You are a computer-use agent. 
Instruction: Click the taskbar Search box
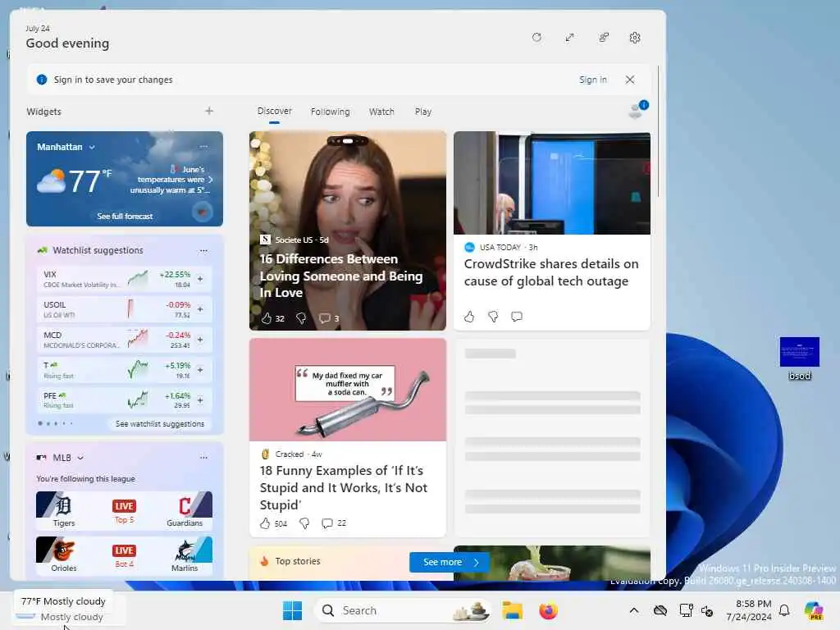402,610
